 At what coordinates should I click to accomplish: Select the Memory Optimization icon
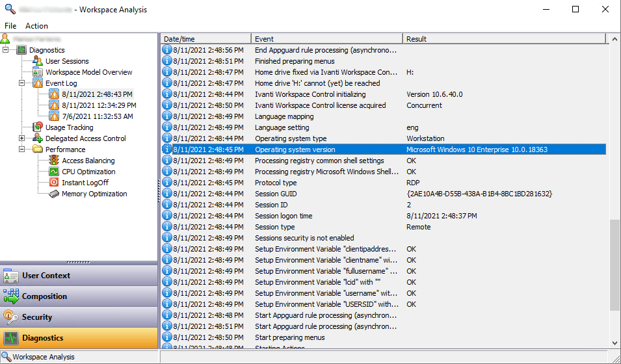pyautogui.click(x=54, y=194)
